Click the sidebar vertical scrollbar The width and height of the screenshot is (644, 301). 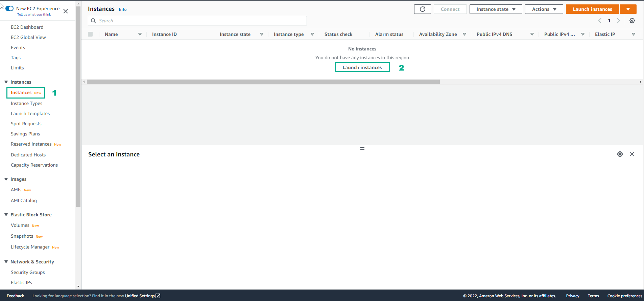78,107
